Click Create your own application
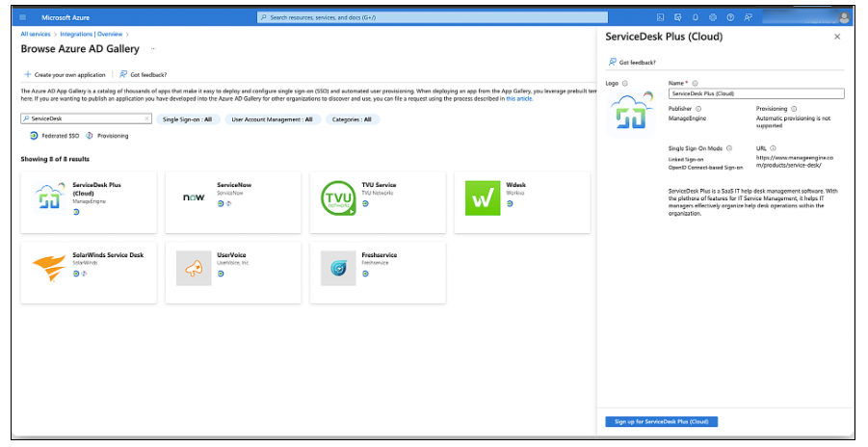The image size is (868, 447). click(x=65, y=75)
